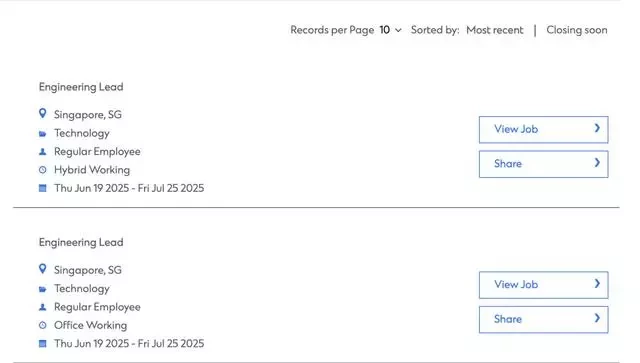640x363 pixels.
Task: Sort jobs by Most recent
Action: (x=495, y=30)
